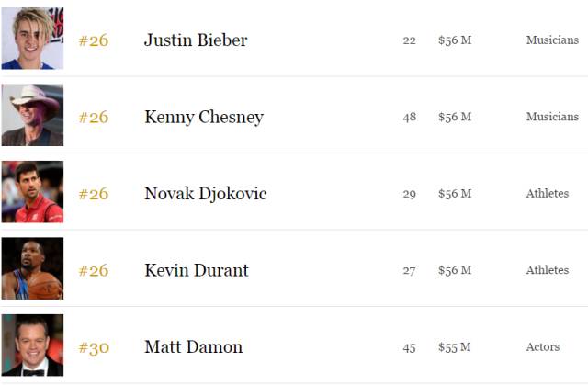Click the #30 rank number

(94, 347)
